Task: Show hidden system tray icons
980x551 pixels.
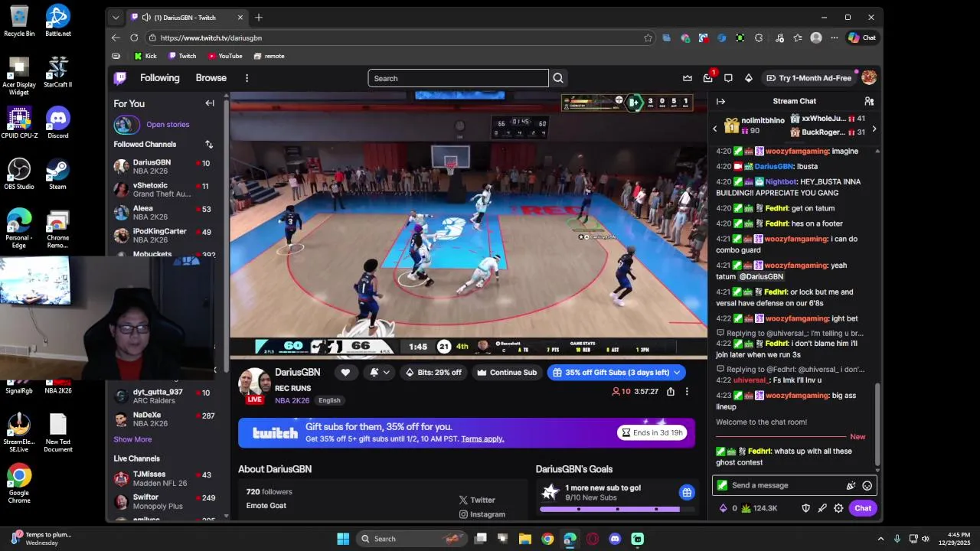Action: 880,539
